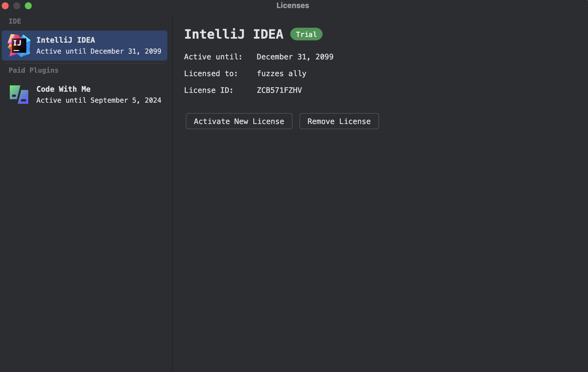Click the Remove License button
This screenshot has height=372, width=588.
click(x=339, y=121)
